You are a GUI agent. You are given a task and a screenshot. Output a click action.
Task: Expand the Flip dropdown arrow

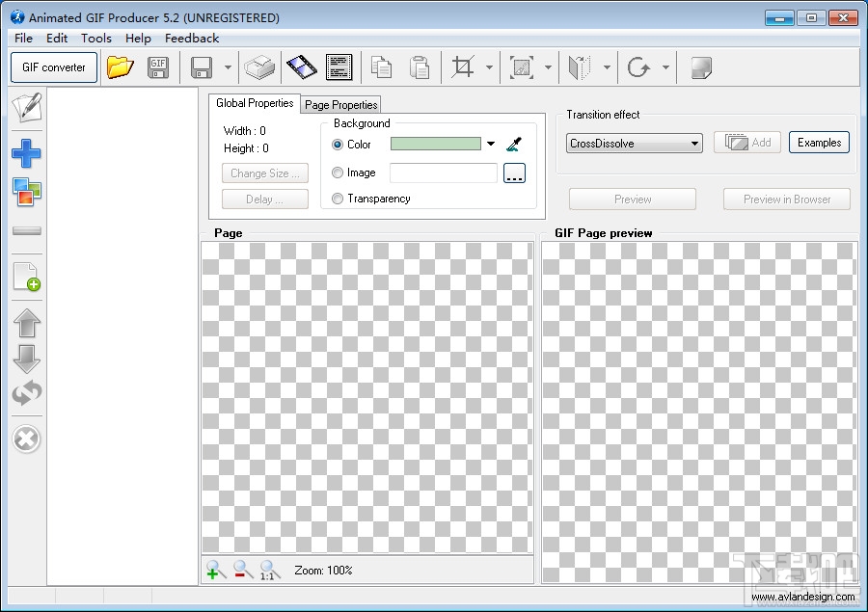click(x=607, y=67)
